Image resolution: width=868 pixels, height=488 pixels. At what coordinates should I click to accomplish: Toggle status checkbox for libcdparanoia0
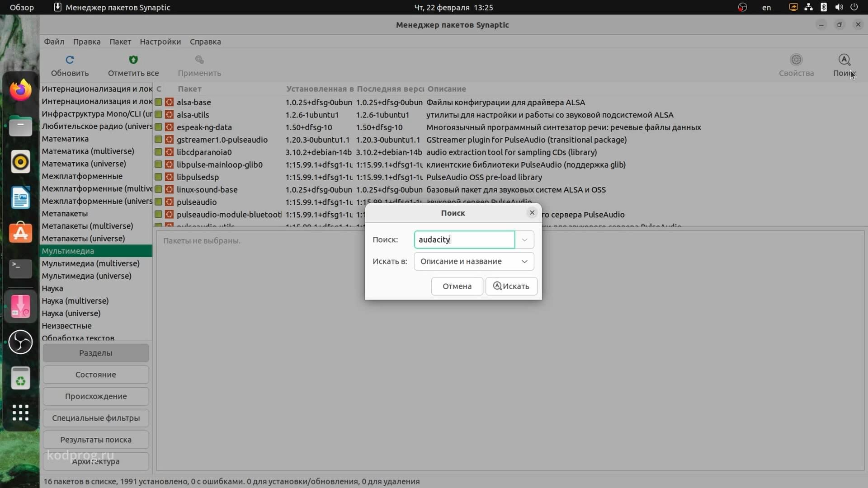click(158, 152)
